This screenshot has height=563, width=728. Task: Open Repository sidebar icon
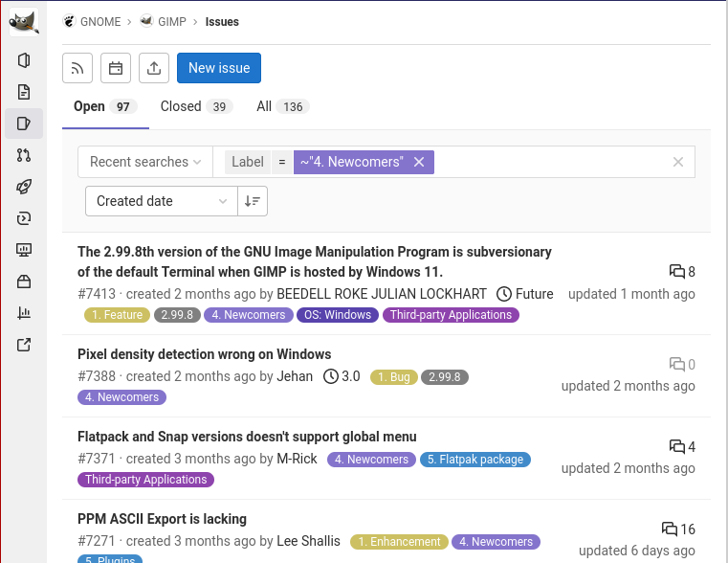coord(24,92)
